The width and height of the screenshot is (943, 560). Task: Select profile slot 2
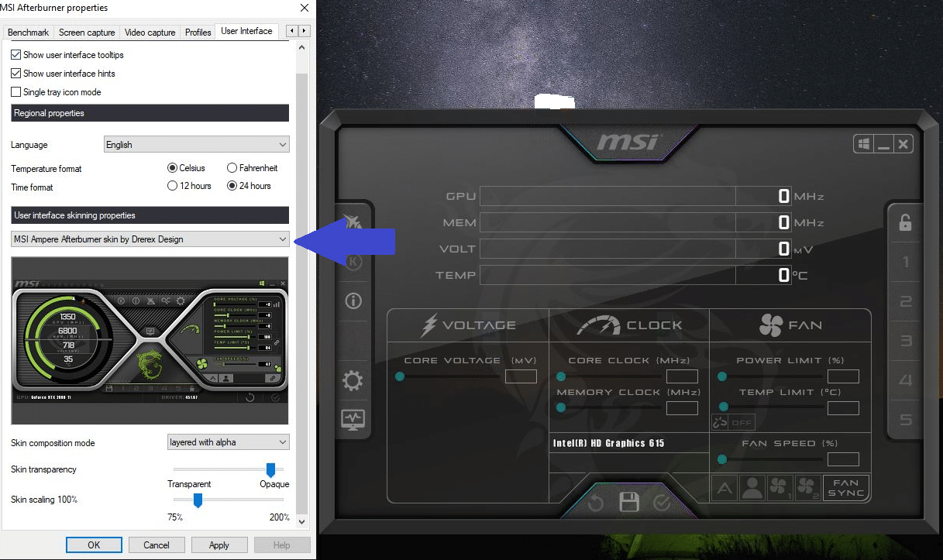(905, 302)
